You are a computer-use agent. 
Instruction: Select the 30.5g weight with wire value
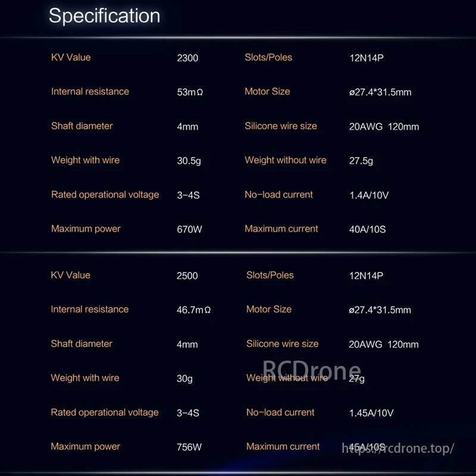pyautogui.click(x=188, y=161)
